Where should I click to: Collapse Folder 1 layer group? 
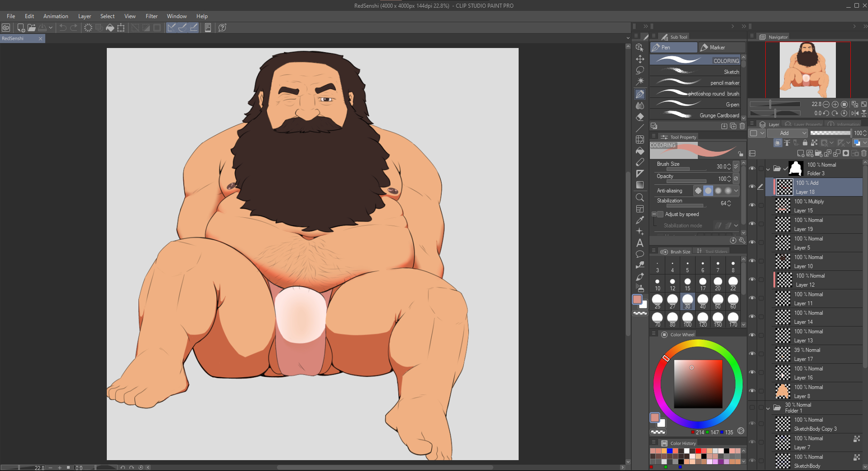tap(768, 408)
